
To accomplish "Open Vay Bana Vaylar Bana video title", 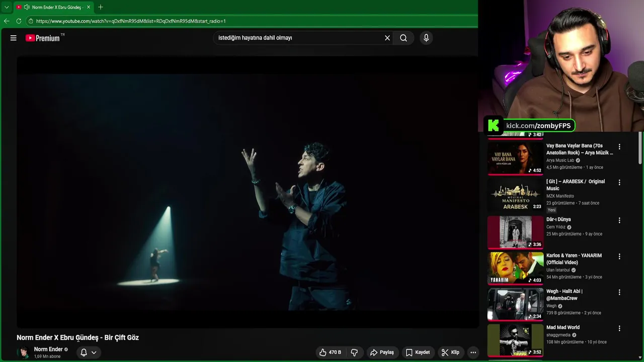I will 580,149.
